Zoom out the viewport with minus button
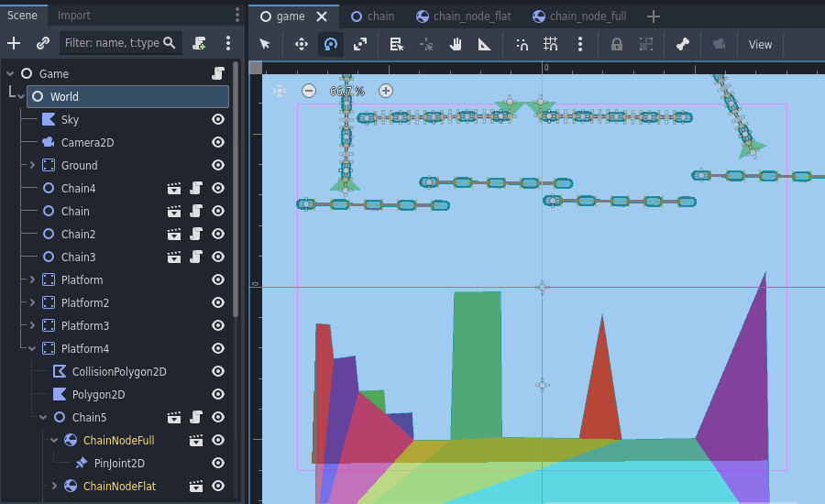825x504 pixels. [309, 91]
